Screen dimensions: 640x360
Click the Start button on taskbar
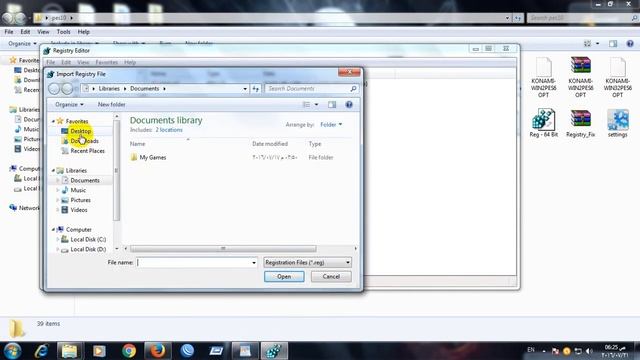click(x=13, y=351)
